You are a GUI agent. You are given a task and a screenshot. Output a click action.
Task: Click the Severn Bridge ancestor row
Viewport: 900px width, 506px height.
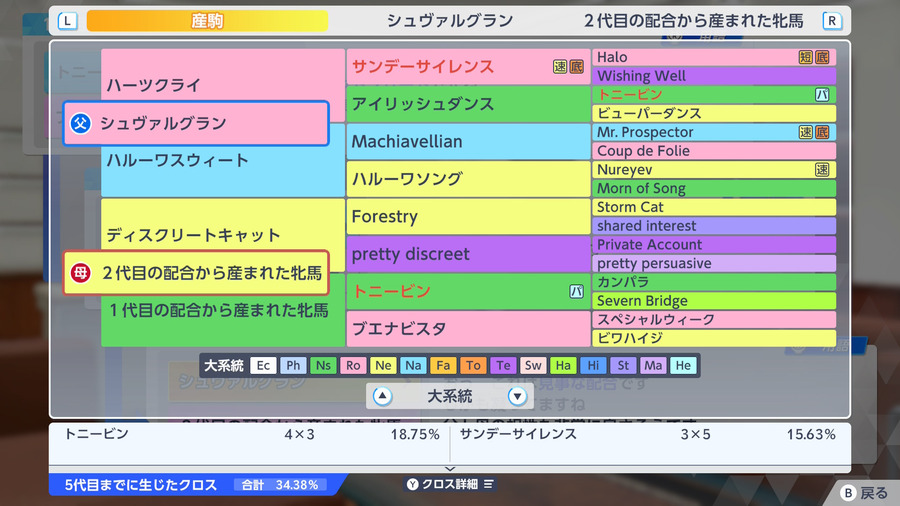714,301
